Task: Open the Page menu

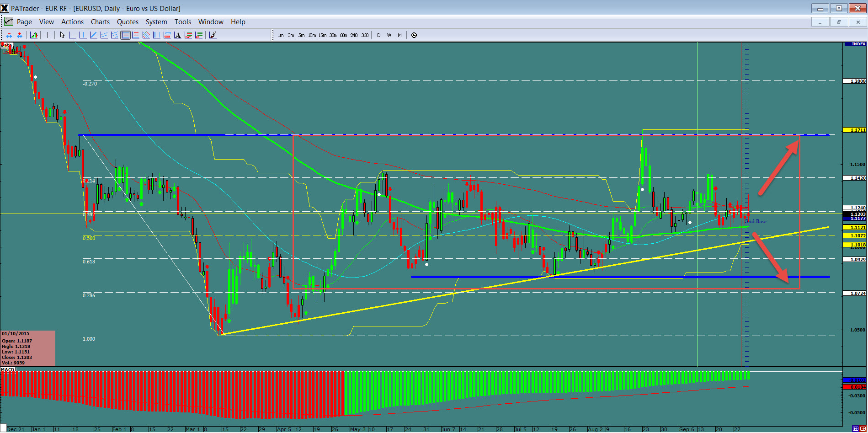Action: (x=24, y=22)
